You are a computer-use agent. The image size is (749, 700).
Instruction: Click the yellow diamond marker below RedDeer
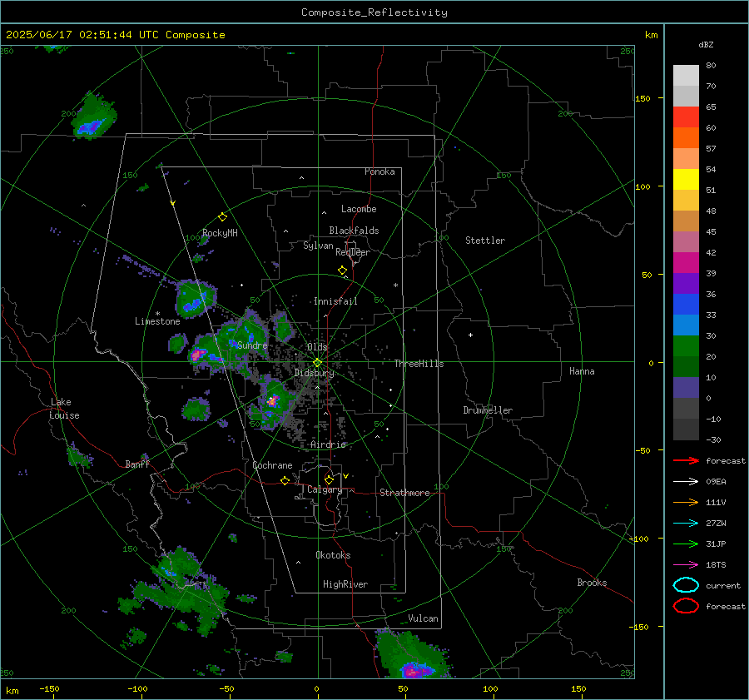point(343,271)
